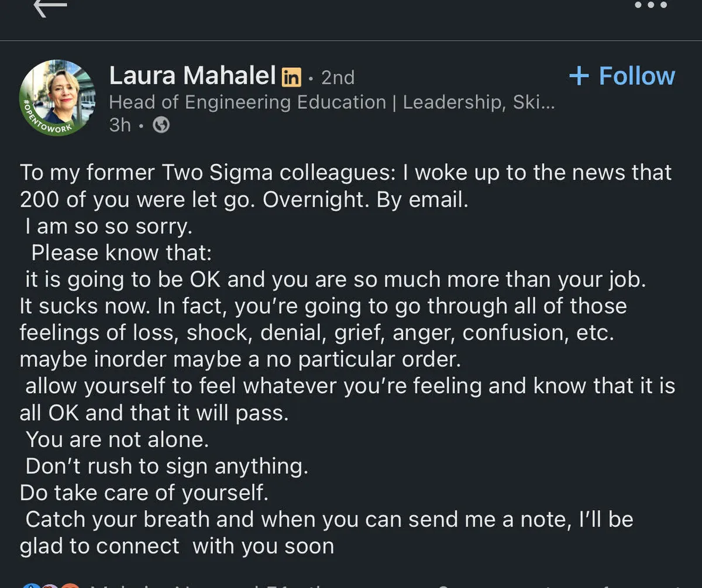Click the 2nd degree connection label

338,77
